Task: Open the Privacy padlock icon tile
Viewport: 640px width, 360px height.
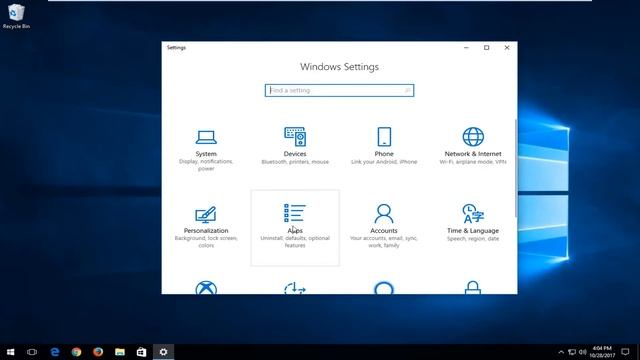Action: [473, 287]
